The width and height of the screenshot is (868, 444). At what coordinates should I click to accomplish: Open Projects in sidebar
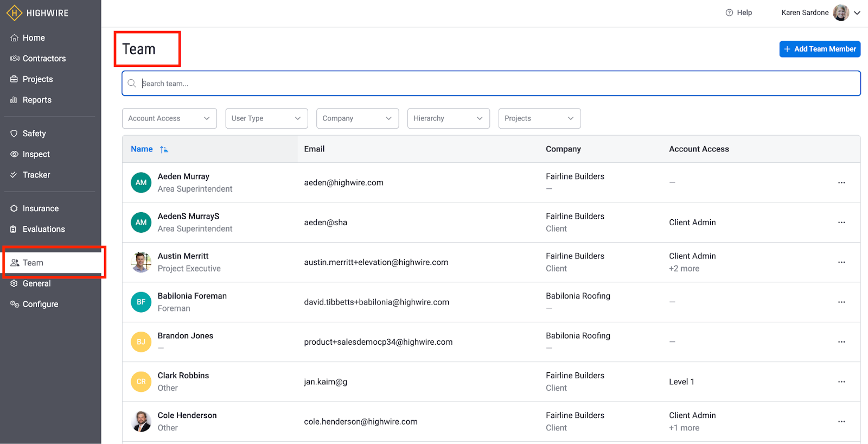tap(38, 79)
